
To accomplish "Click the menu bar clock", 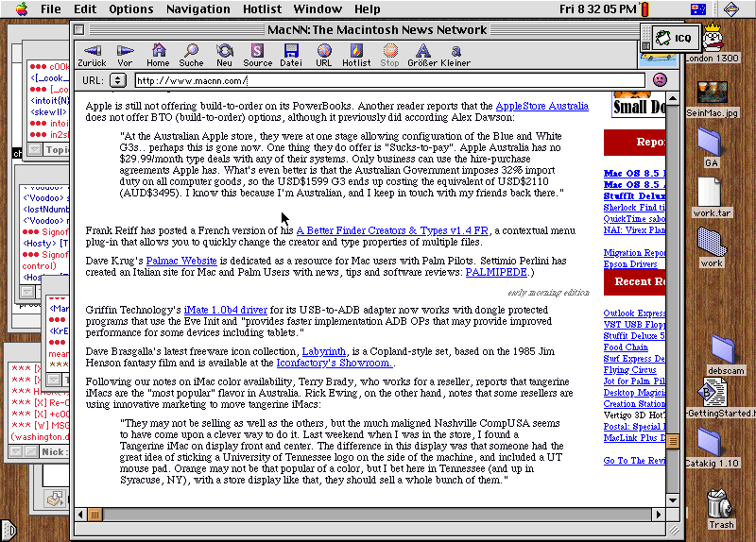I will tap(598, 9).
